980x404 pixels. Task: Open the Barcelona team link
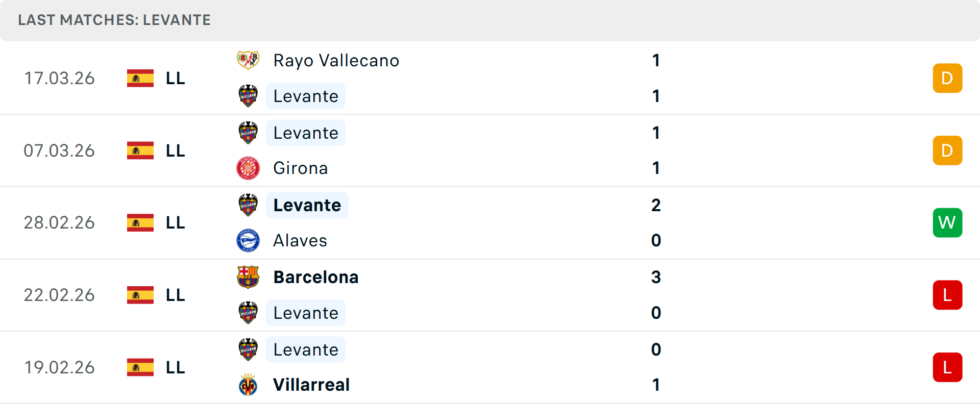pos(316,277)
